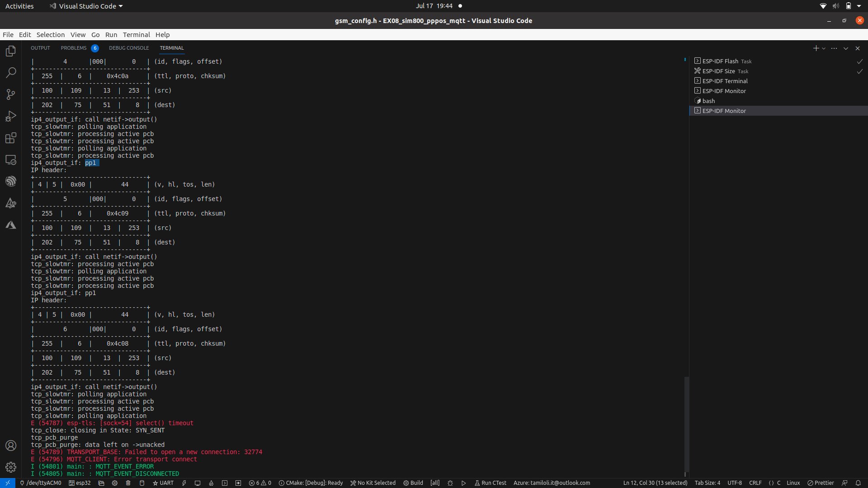Check the ESP-IDF Flash task checkmark
Screen dimensions: 868x488
859,61
